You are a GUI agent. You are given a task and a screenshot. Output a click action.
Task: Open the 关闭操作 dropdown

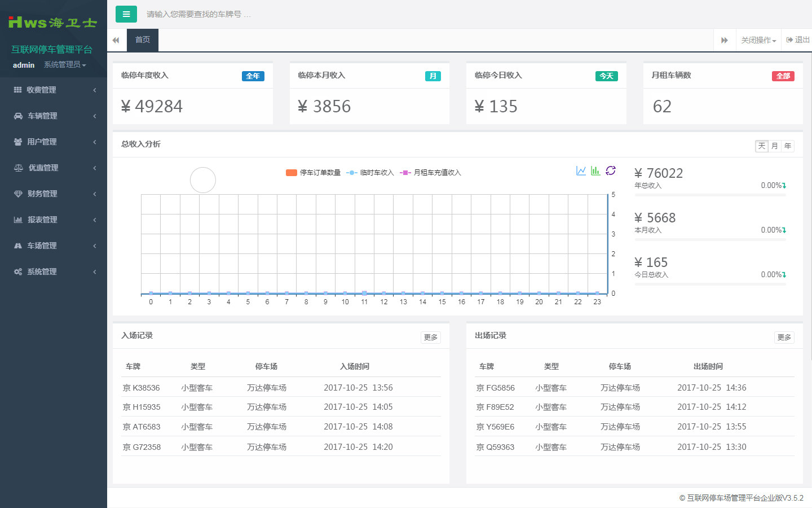(758, 40)
